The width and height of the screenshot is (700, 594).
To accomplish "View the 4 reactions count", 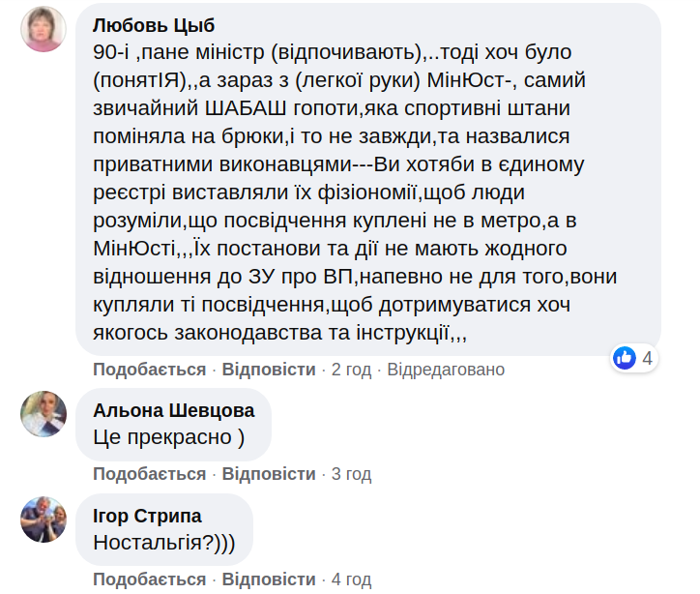I will 647,358.
